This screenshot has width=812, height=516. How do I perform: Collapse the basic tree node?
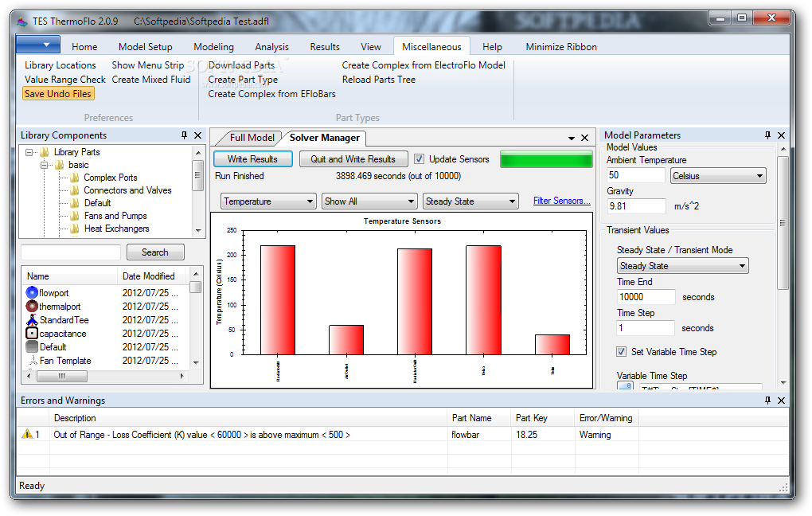[x=45, y=166]
